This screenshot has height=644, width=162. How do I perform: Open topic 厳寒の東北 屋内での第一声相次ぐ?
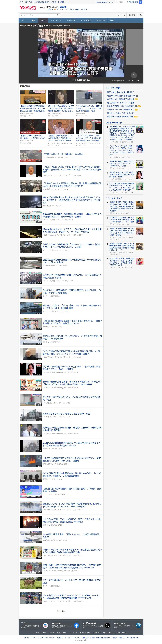click(x=120, y=92)
